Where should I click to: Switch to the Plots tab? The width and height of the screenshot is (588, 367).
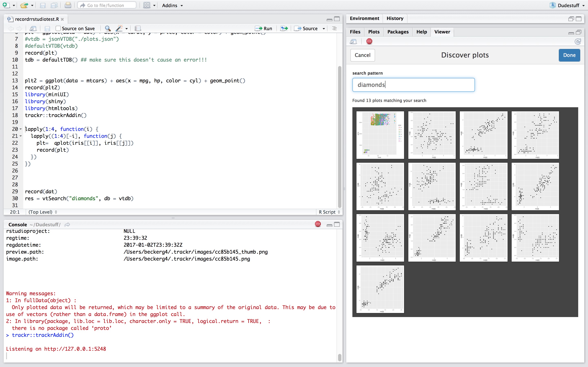(x=373, y=32)
